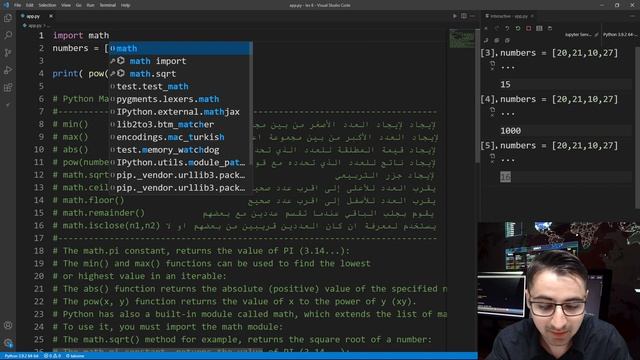The width and height of the screenshot is (640, 360).
Task: Open the Explorer view in activity bar
Action: 8,18
